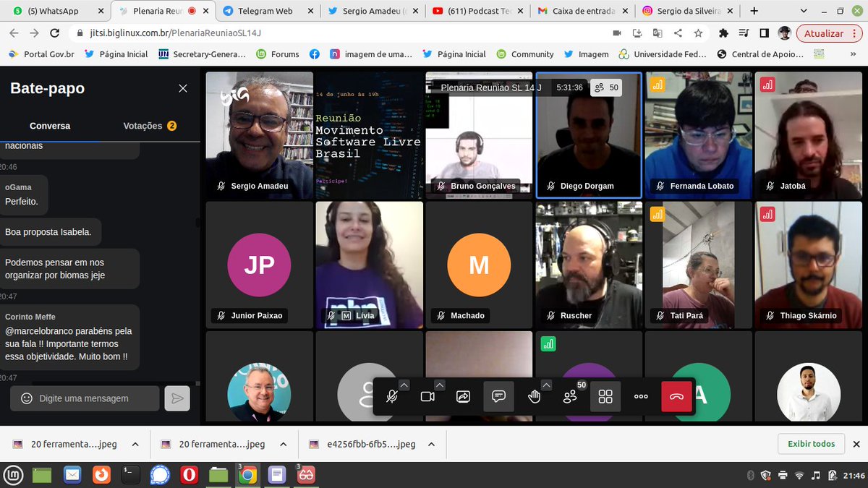Screen dimensions: 868x488
Task: Raise your hand
Action: (534, 396)
